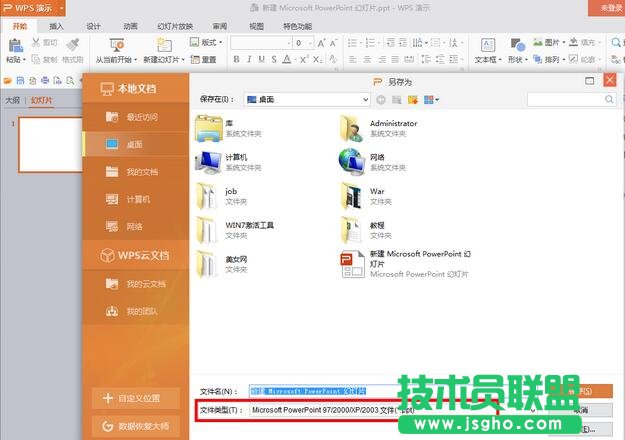625x440 pixels.
Task: Apply Underline formatting button
Action: (x=261, y=59)
